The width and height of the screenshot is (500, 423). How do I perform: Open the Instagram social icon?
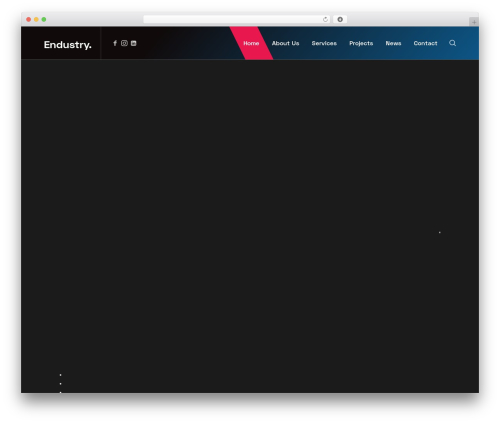[x=124, y=43]
